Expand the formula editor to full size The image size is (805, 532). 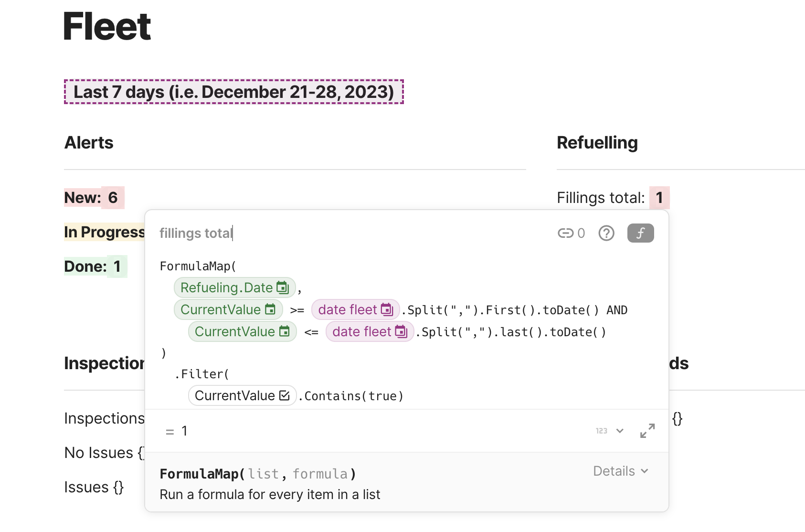[x=647, y=431]
